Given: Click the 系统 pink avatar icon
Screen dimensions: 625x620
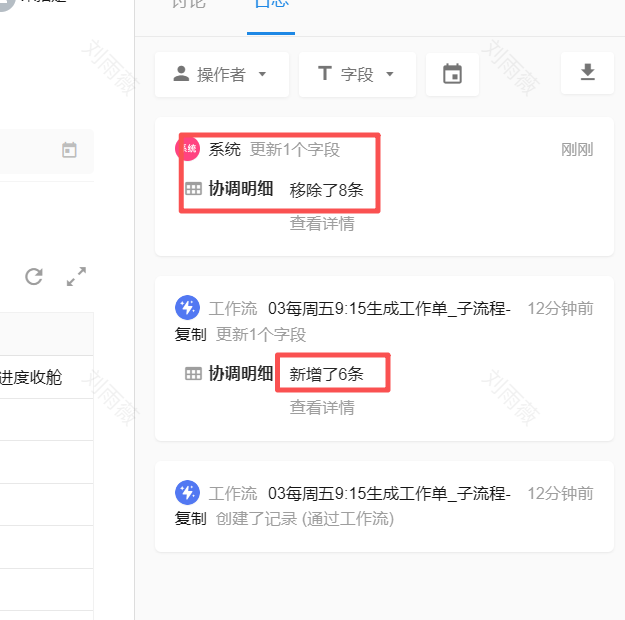Looking at the screenshot, I should (x=187, y=149).
